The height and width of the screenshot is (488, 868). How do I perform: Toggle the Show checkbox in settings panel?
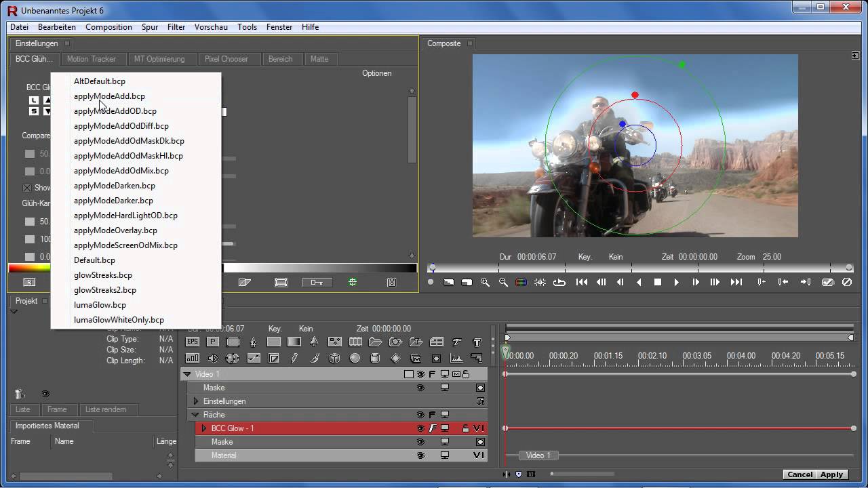click(28, 188)
